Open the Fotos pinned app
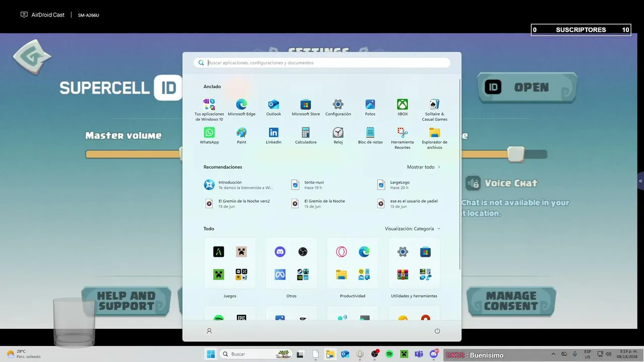The width and height of the screenshot is (644, 362). coord(370,108)
